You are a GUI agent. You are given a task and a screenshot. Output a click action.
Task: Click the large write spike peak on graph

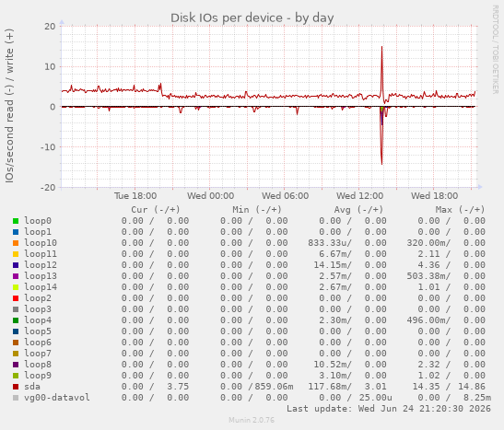[x=381, y=48]
